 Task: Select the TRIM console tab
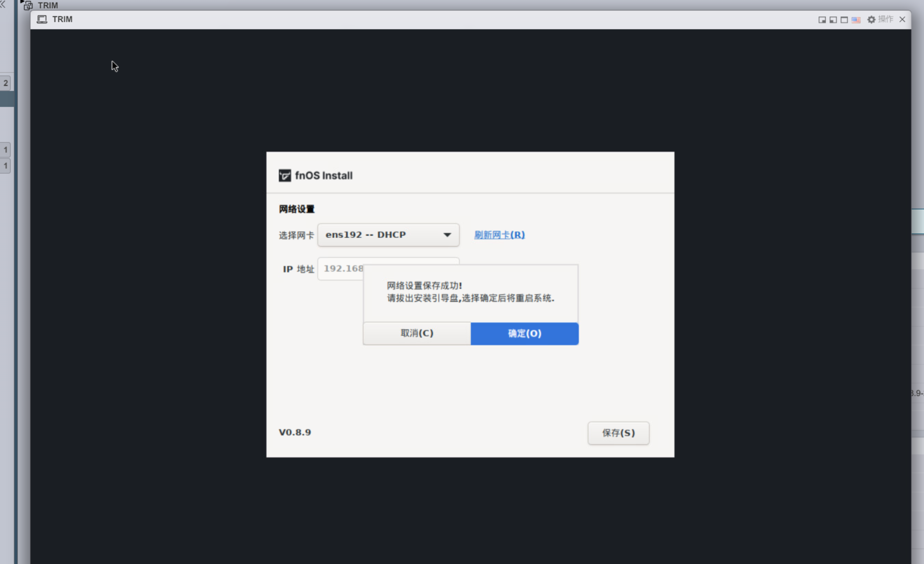click(x=62, y=19)
